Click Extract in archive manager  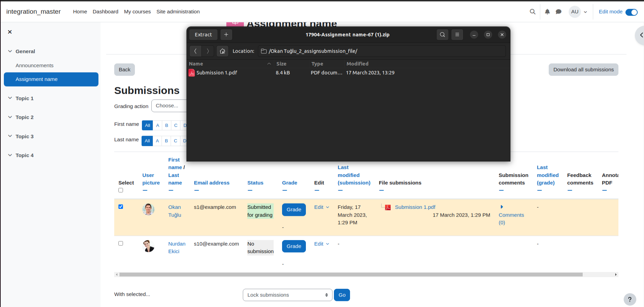tap(203, 34)
